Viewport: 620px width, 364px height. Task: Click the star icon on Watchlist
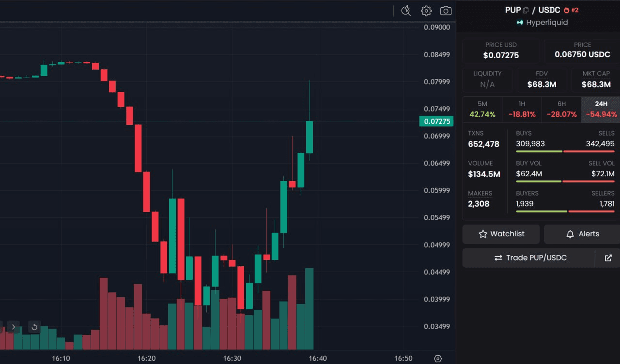coord(483,234)
